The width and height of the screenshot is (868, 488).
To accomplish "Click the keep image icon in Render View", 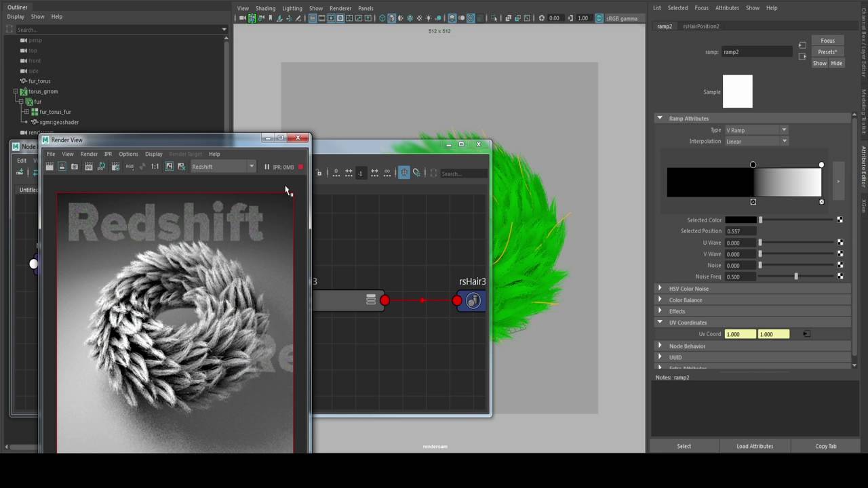I will (169, 167).
